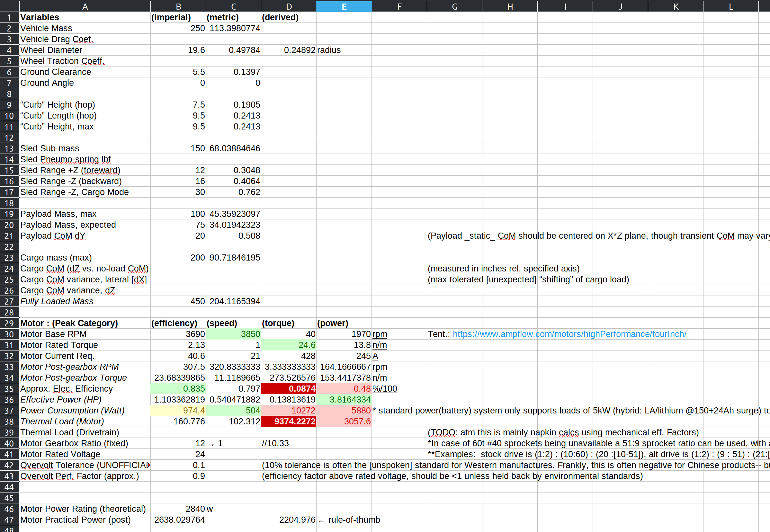Select the '%/100' unit cell
This screenshot has width=770, height=532.
click(x=399, y=389)
